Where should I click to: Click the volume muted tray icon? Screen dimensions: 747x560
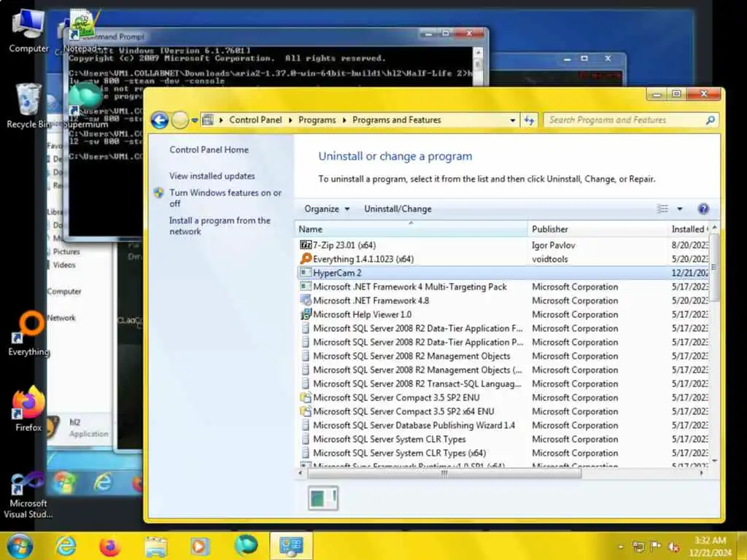coord(673,546)
